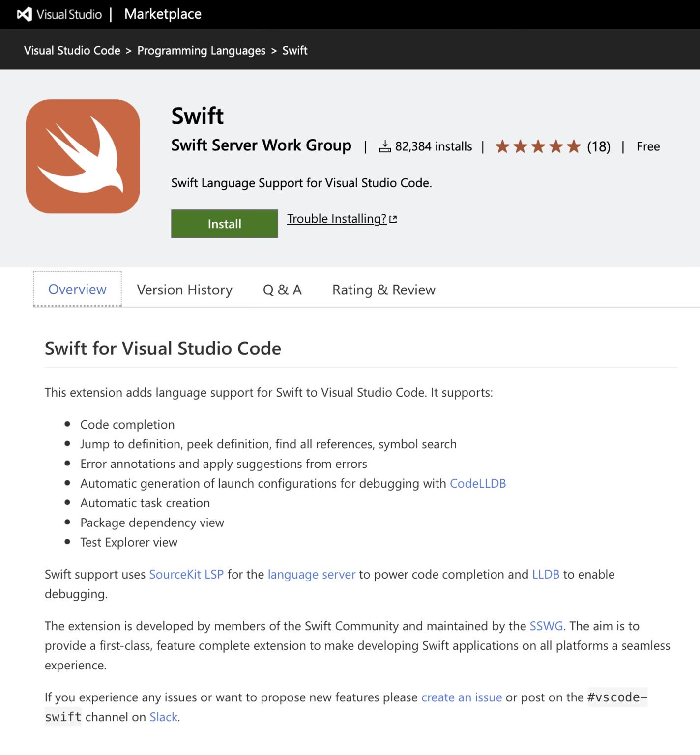Click the Free price label
Image resolution: width=700 pixels, height=755 pixels.
click(648, 146)
